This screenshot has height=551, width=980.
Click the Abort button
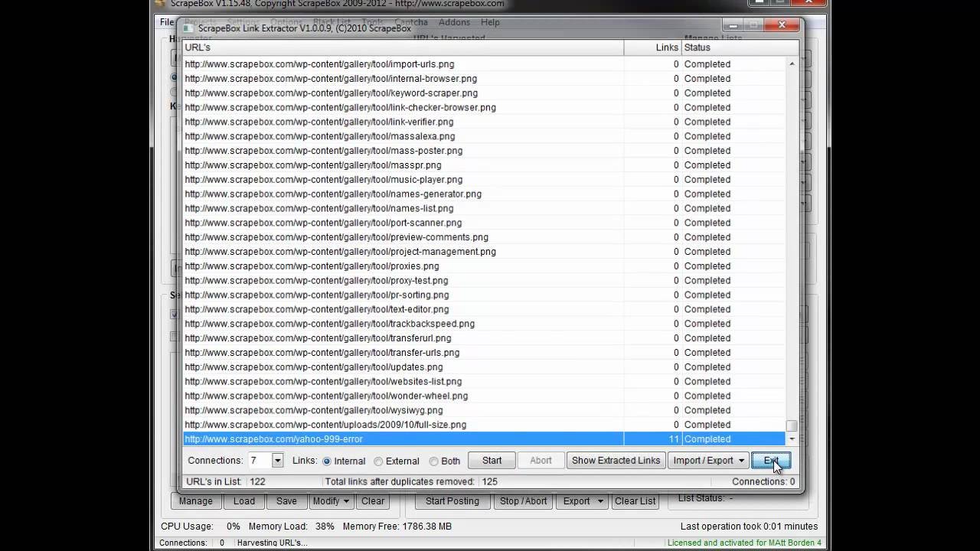541,461
